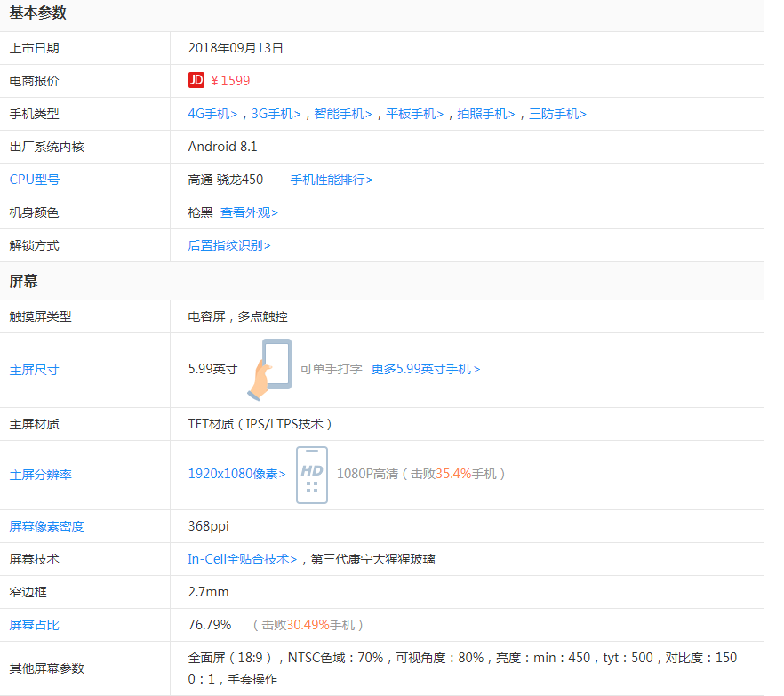This screenshot has width=784, height=696.
Task: Click the 主屏尺寸 label link
Action: click(34, 369)
